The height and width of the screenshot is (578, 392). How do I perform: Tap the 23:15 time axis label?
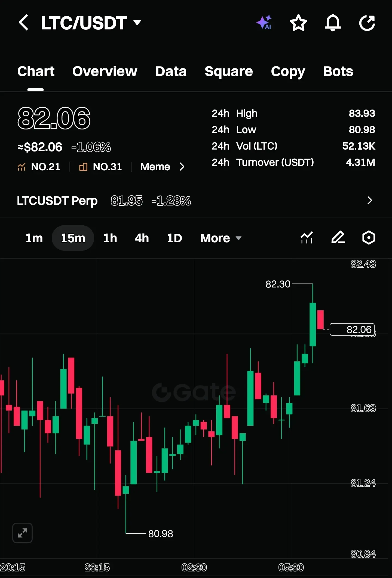(x=97, y=568)
